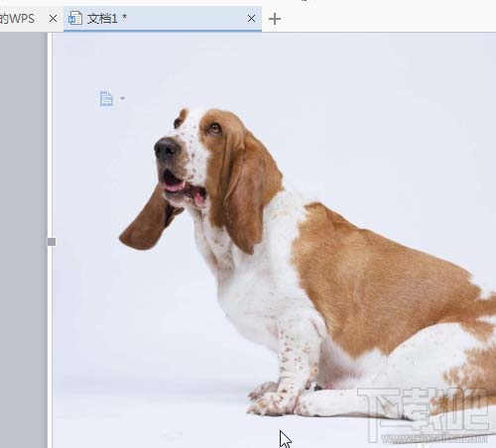Close the 的WPS tab

(x=53, y=19)
